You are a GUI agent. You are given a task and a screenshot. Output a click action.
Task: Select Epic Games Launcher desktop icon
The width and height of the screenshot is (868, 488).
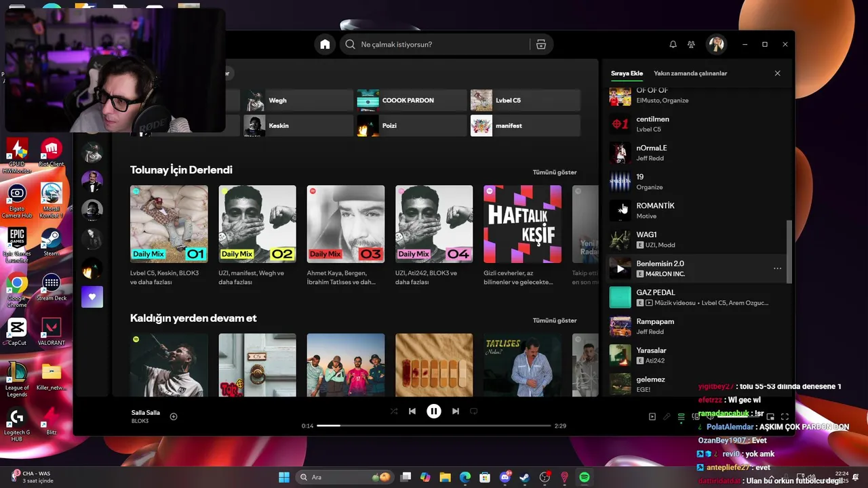tap(17, 244)
